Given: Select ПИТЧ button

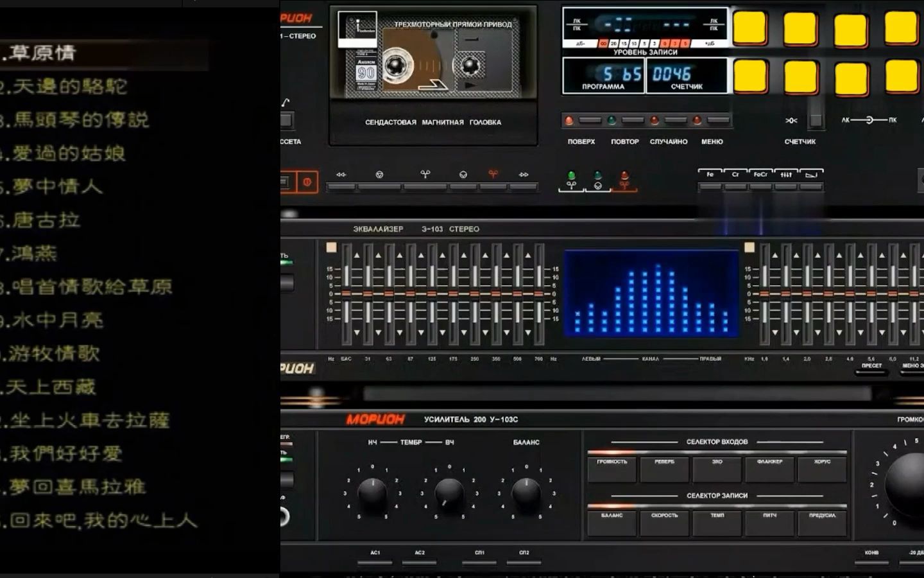Looking at the screenshot, I should pyautogui.click(x=770, y=523).
